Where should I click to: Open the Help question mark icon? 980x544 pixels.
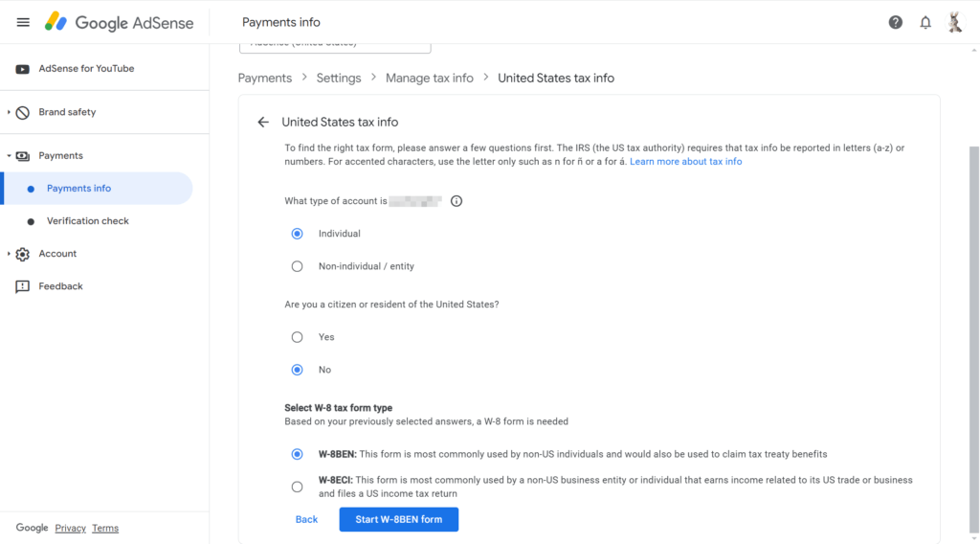click(x=895, y=23)
